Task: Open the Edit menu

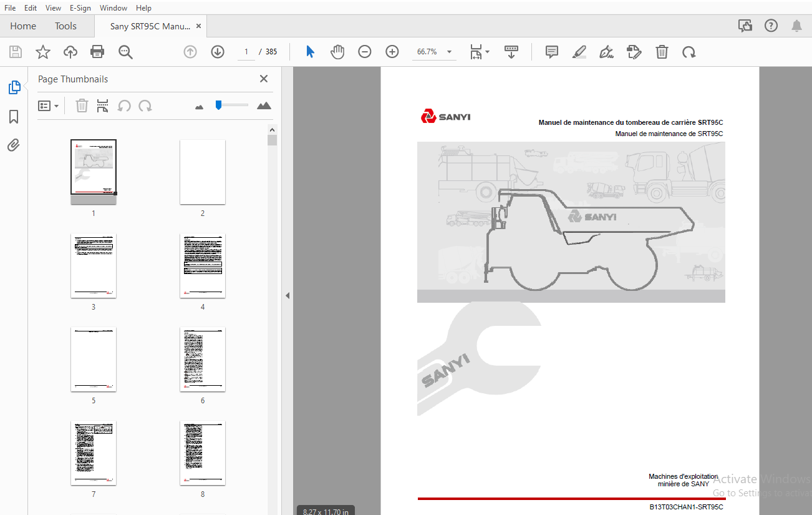Action: 31,7
